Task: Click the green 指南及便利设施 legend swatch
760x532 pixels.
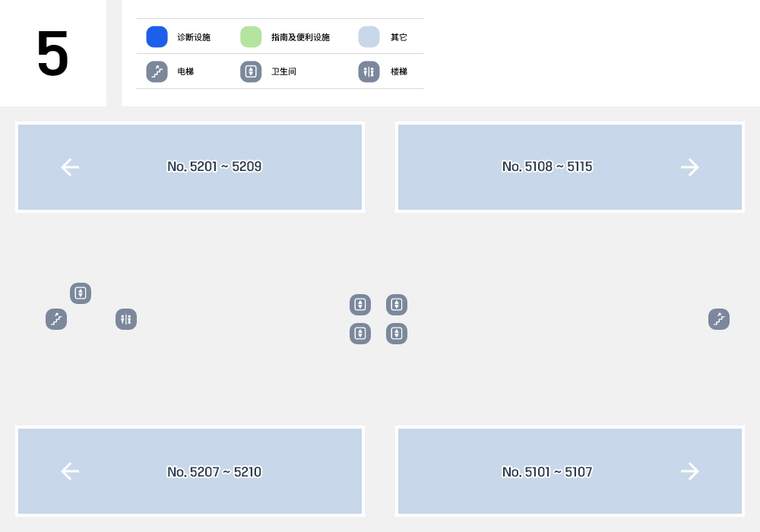Action: [x=251, y=36]
